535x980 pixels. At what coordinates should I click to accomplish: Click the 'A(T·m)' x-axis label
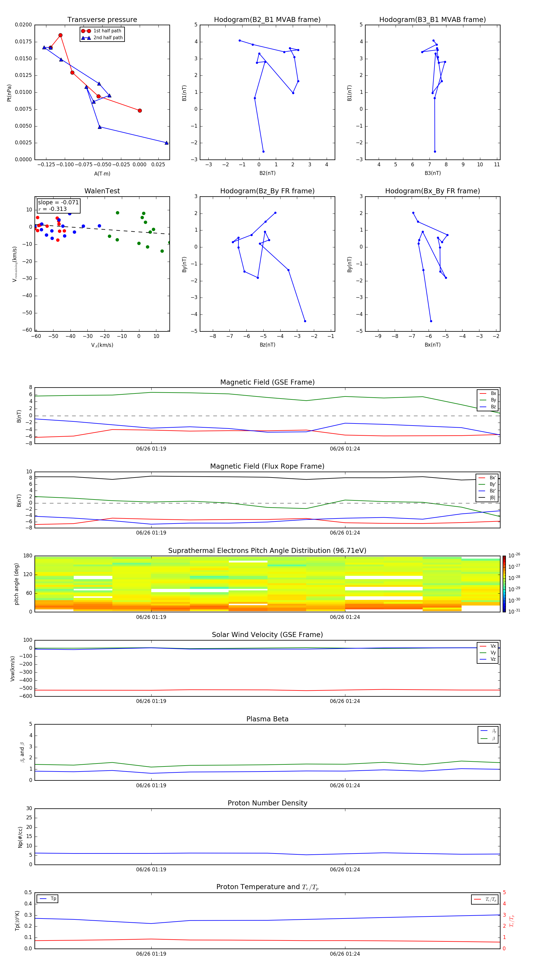[x=102, y=174]
